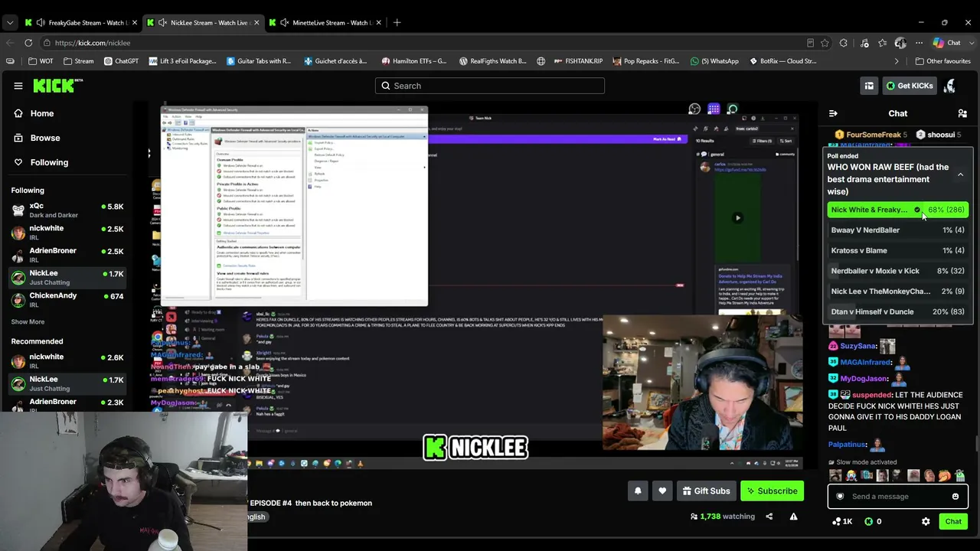Switch to the NickLee Stream browser tab
Viewport: 980px width, 551px height.
click(204, 23)
